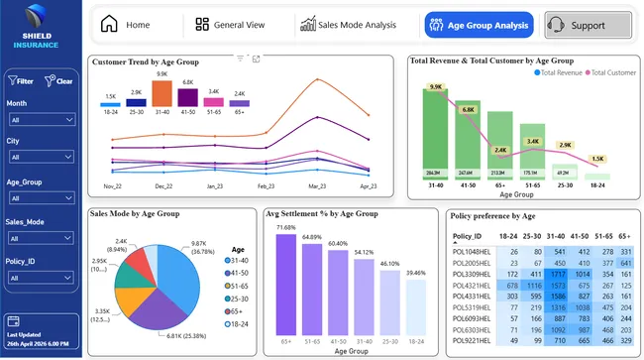Select row POL5319HEL in policy table

(x=543, y=307)
